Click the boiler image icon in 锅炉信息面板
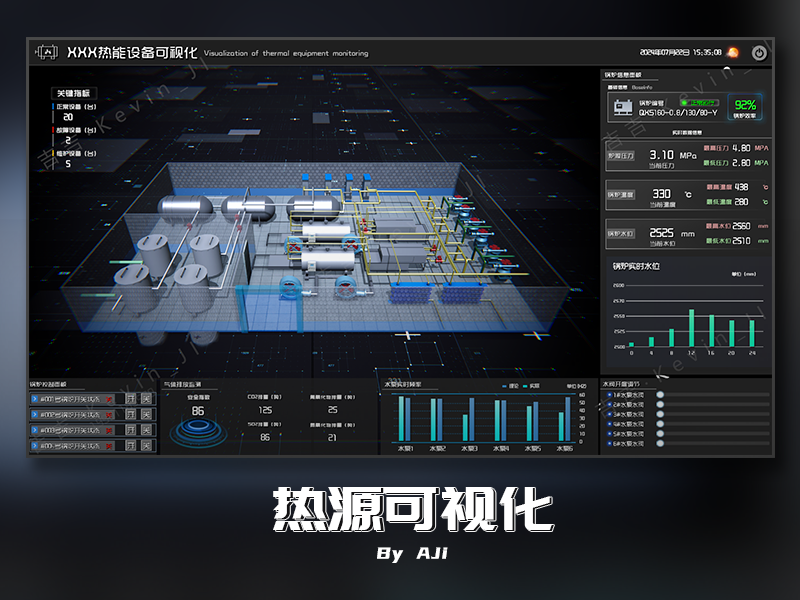The image size is (800, 600). [623, 108]
